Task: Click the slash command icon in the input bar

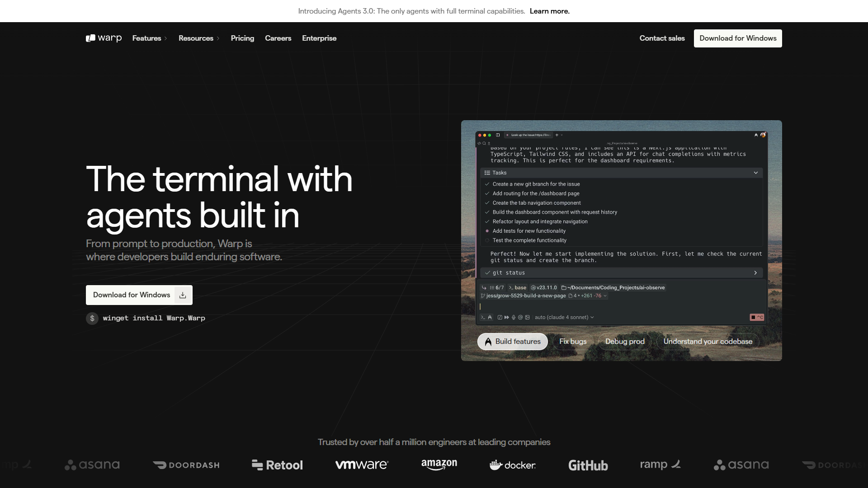Action: pos(500,317)
